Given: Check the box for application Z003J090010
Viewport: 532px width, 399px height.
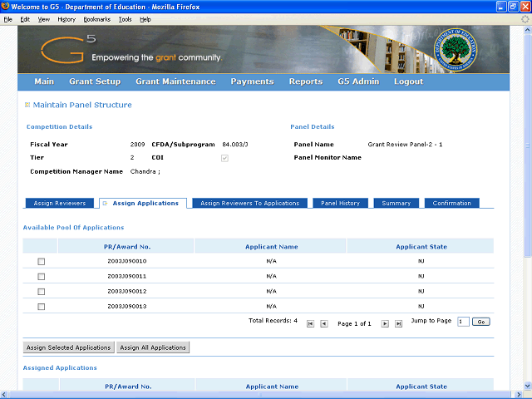Looking at the screenshot, I should [41, 261].
